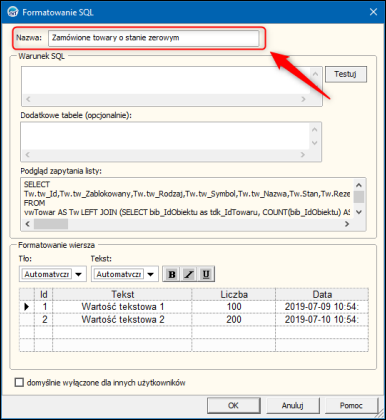Click the Automatyczny value in Tło combo

[x=47, y=274]
